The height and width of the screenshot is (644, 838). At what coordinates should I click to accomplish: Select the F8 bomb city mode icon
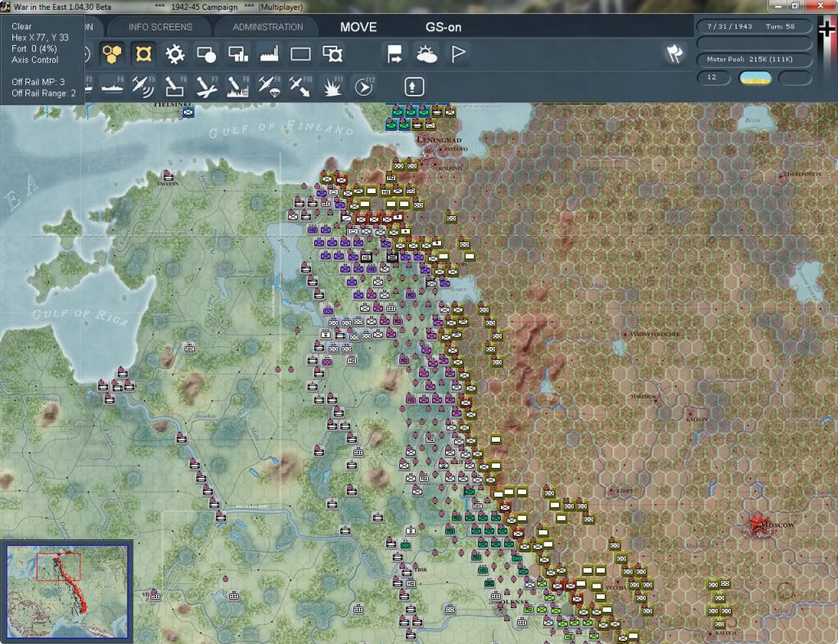pyautogui.click(x=238, y=87)
